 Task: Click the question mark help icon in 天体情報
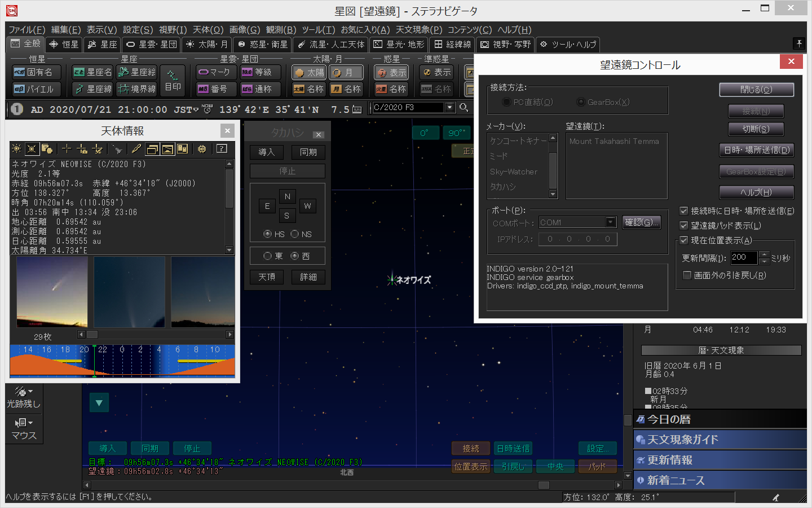tap(222, 149)
